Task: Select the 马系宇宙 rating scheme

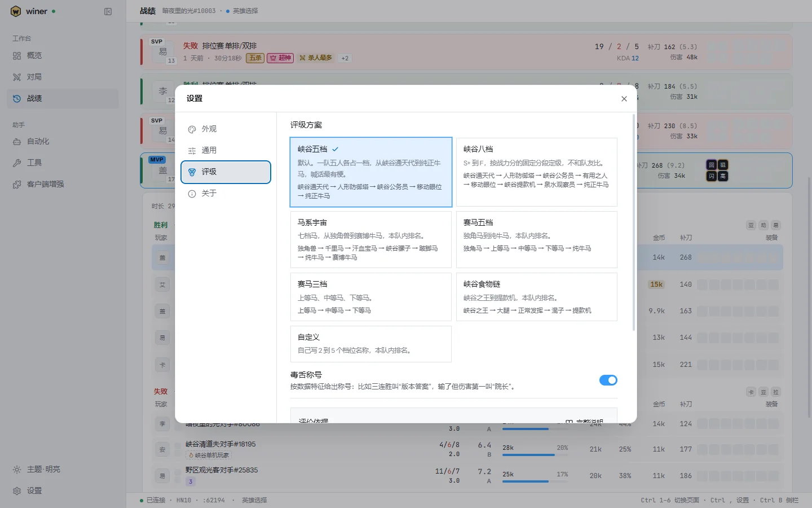Action: pyautogui.click(x=371, y=239)
